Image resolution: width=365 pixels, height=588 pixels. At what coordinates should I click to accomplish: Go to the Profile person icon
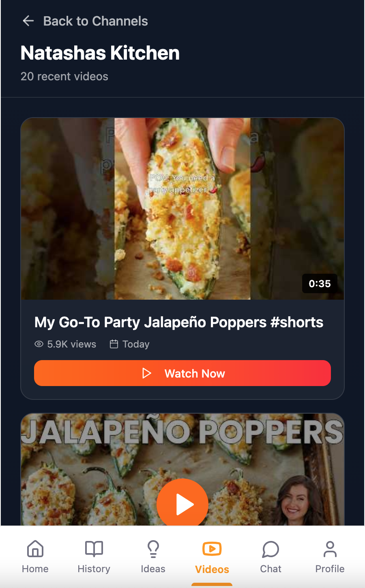coord(330,549)
